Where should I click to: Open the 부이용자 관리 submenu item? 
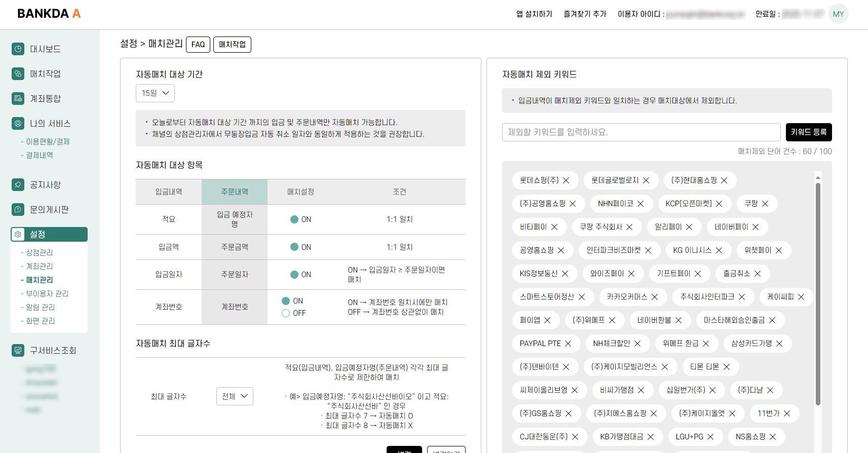47,293
